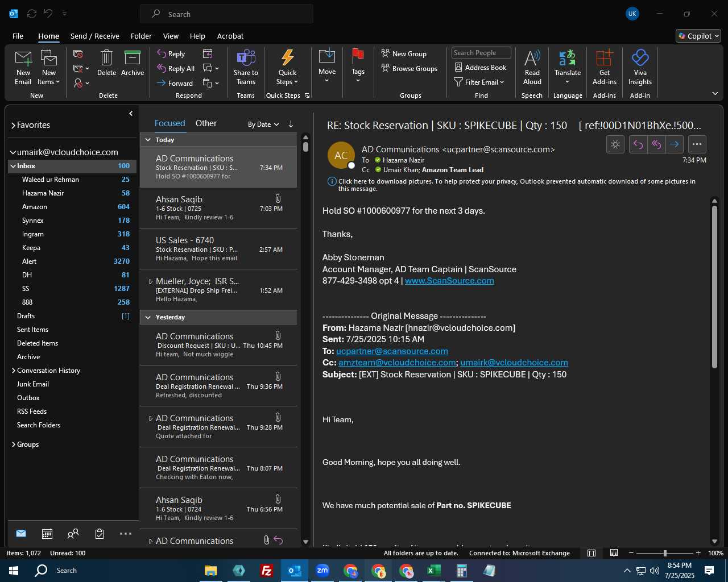Open the Send / Receive tab

click(95, 36)
